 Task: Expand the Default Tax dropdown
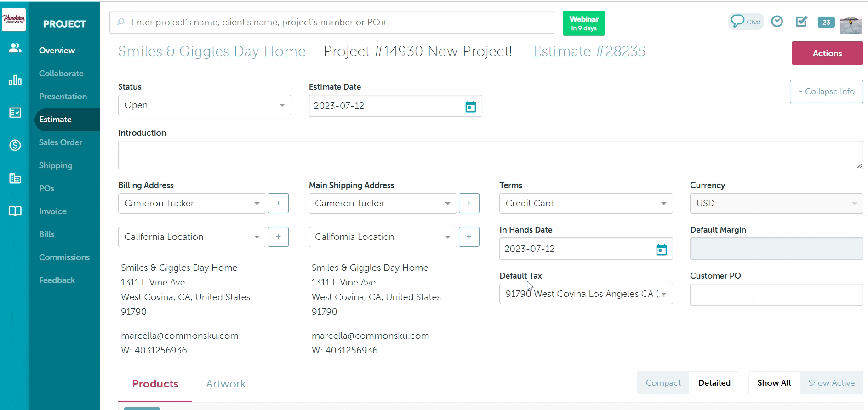coord(586,294)
